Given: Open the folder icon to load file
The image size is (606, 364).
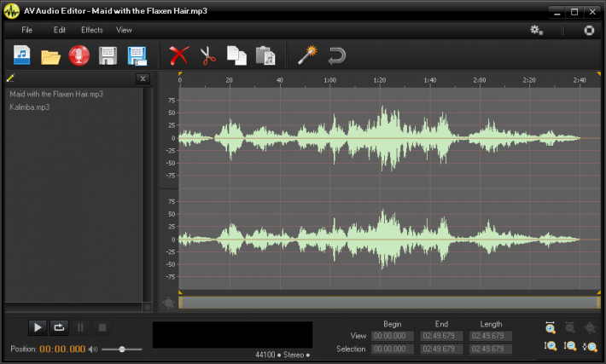Looking at the screenshot, I should click(x=50, y=57).
